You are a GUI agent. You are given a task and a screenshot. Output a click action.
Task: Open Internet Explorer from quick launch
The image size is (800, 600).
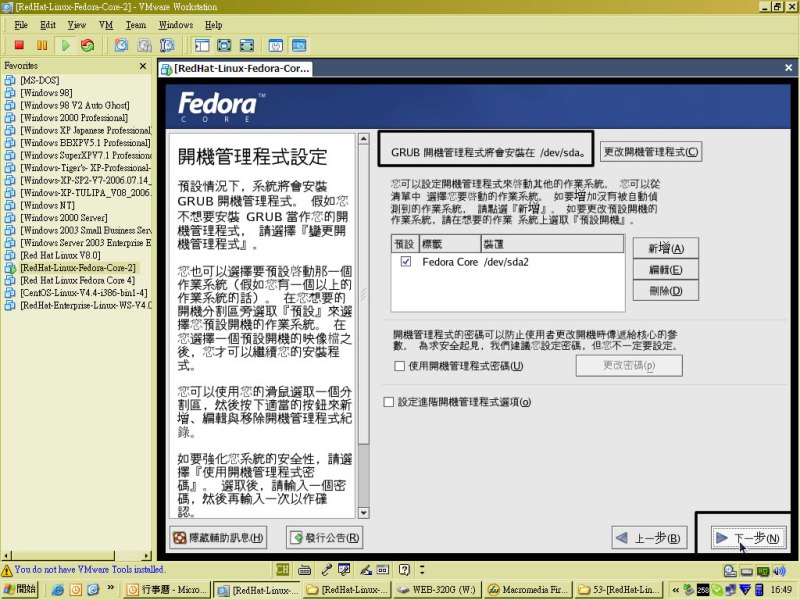coord(58,590)
